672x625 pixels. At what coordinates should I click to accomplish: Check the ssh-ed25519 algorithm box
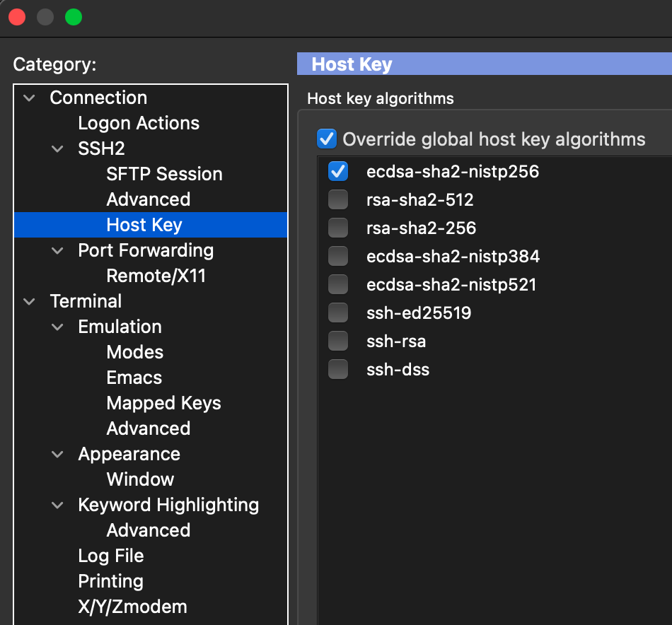(338, 313)
